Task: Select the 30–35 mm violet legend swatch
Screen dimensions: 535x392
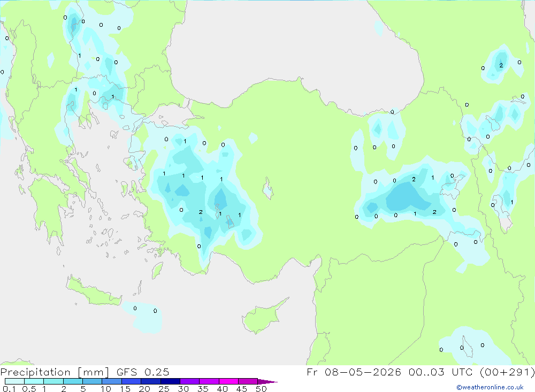Action: tap(190, 381)
